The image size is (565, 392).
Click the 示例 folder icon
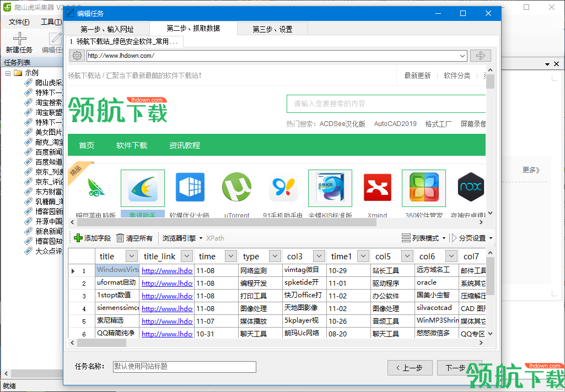tap(18, 73)
